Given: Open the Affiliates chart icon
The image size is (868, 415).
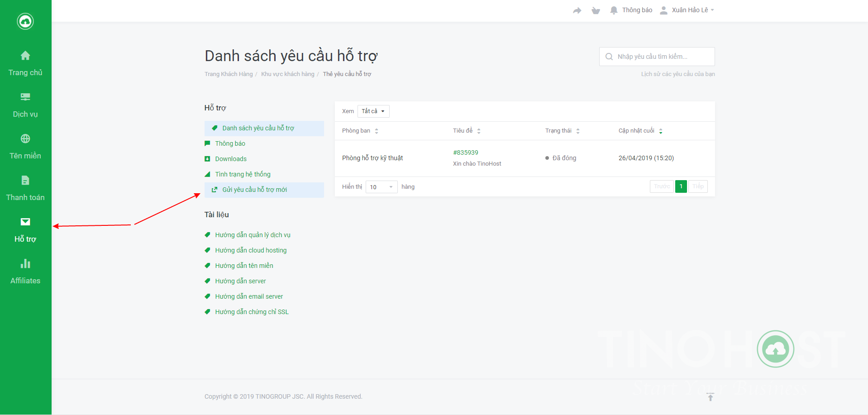Looking at the screenshot, I should [x=25, y=263].
